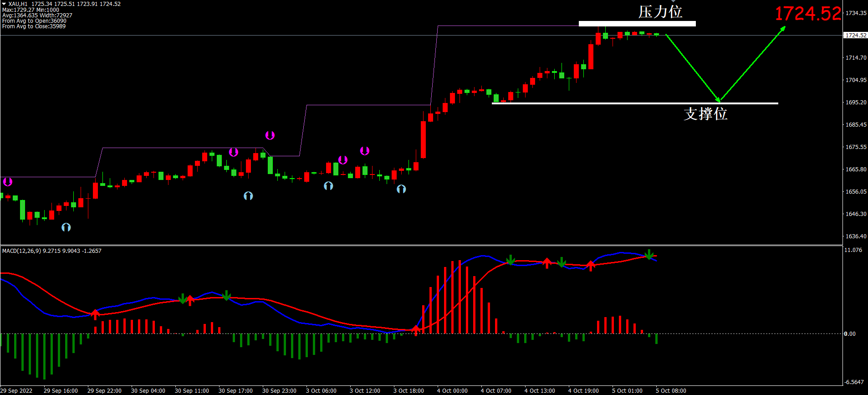This screenshot has width=868, height=395.
Task: Select the 压力位 resistance text label
Action: coord(660,12)
